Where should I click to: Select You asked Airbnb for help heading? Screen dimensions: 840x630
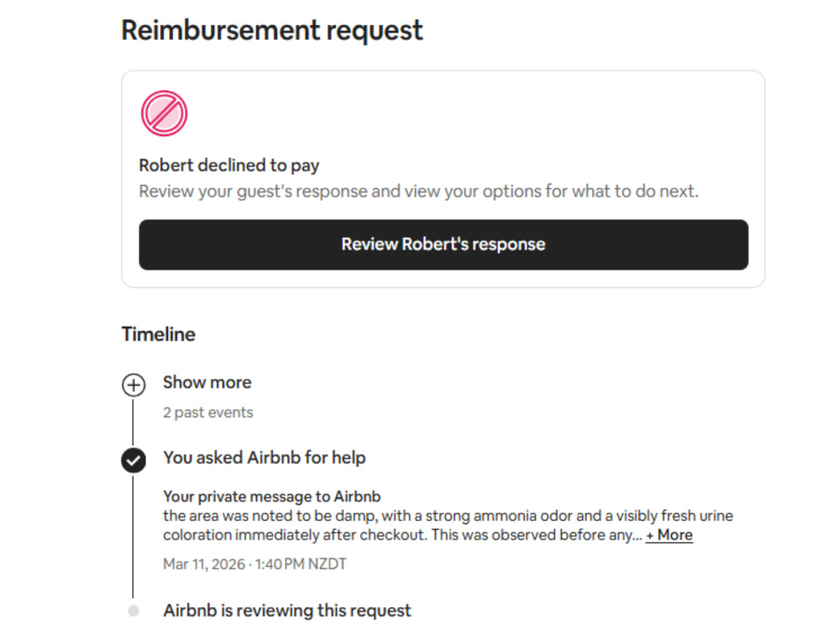tap(264, 458)
